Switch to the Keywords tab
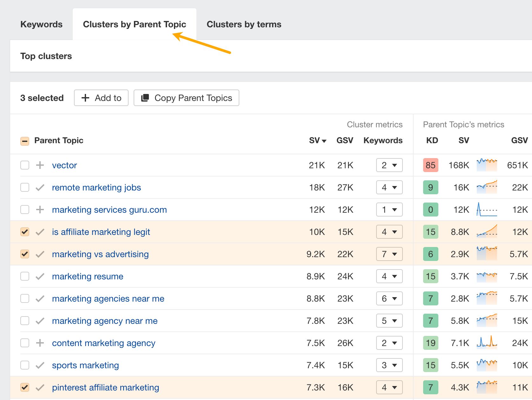The image size is (532, 400). pos(41,24)
